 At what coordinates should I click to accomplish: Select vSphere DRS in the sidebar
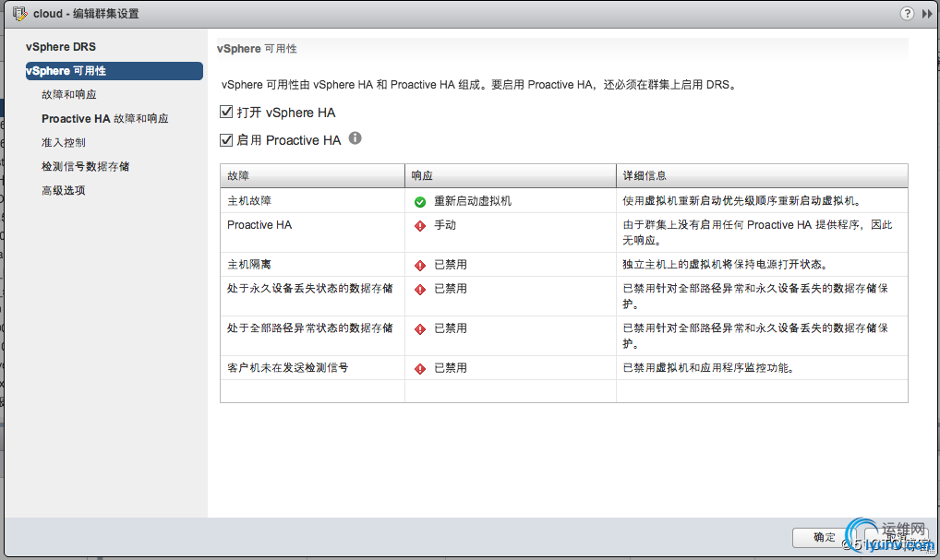[x=61, y=47]
